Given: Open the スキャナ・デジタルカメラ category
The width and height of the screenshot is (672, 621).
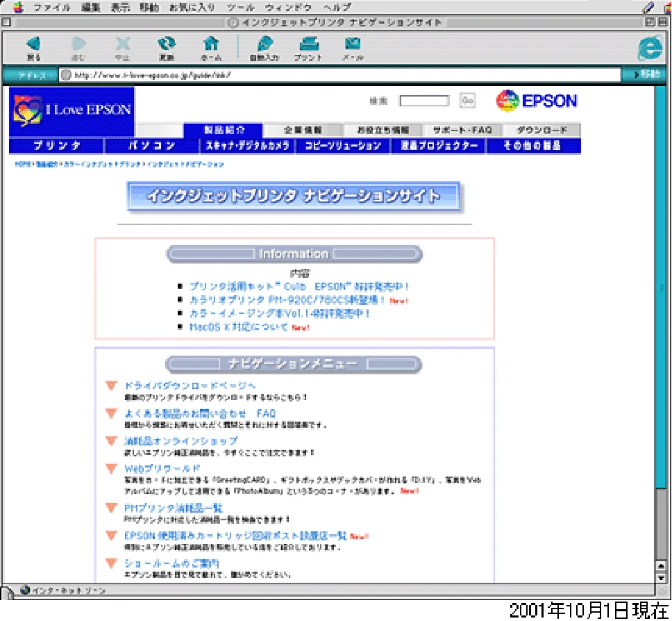Looking at the screenshot, I should coord(248,146).
